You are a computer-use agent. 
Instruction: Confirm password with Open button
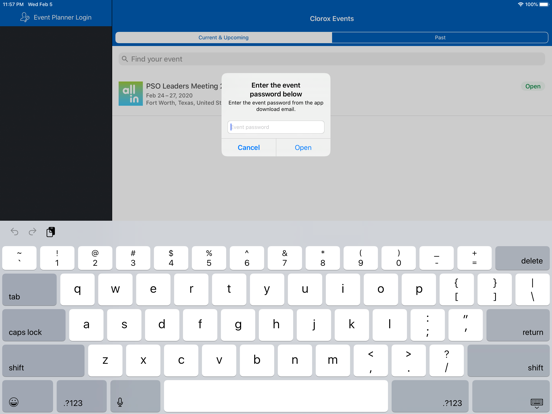303,148
